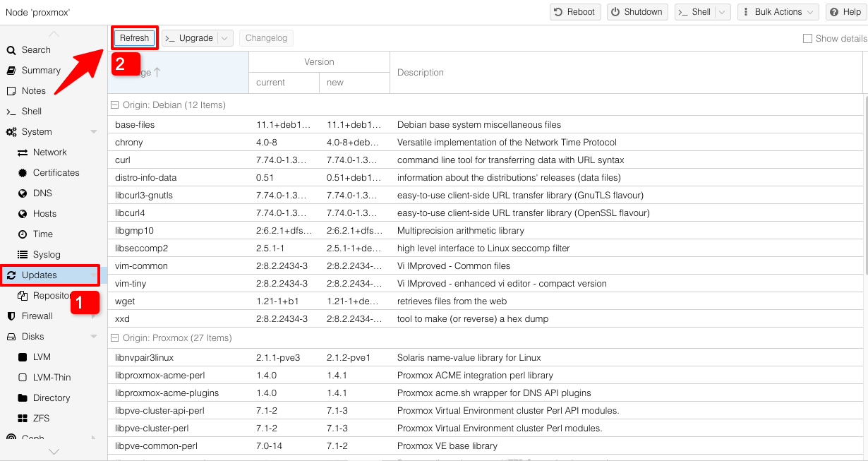The height and width of the screenshot is (461, 868).
Task: Select the Firewall shield icon
Action: (11, 316)
